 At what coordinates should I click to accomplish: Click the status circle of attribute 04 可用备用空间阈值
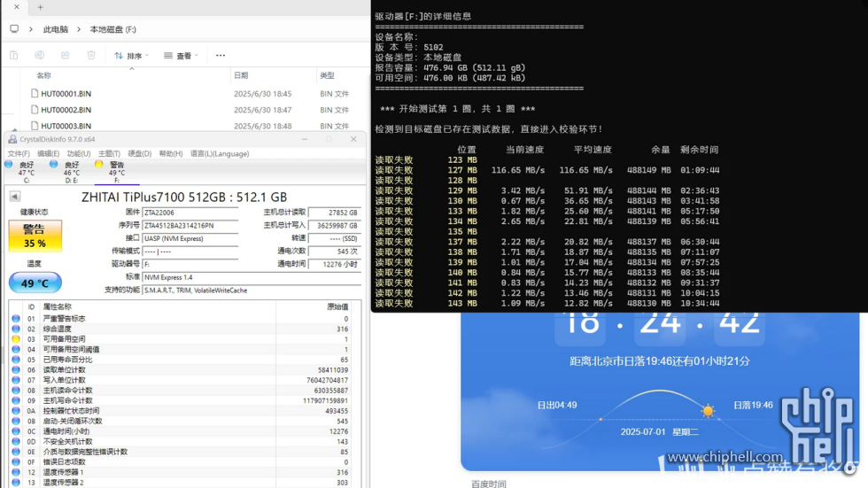16,349
